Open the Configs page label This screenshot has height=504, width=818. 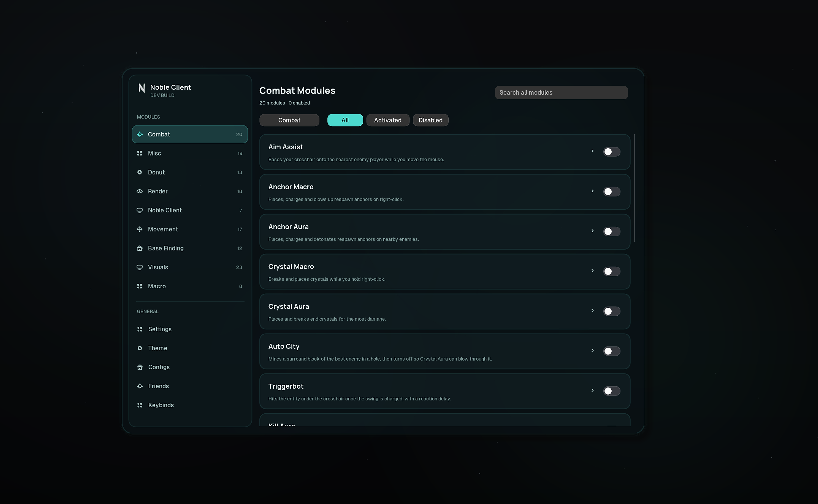(x=159, y=367)
